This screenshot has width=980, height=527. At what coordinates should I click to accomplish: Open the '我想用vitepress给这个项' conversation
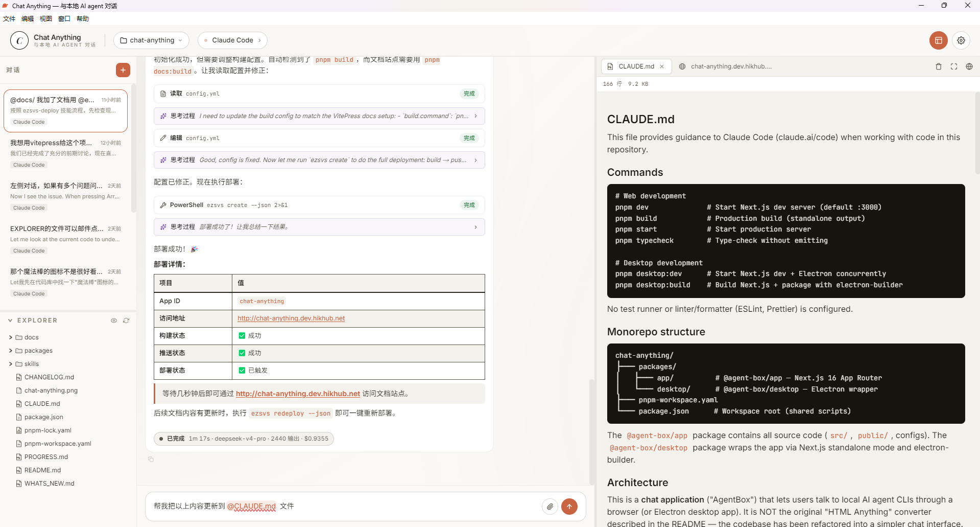pos(65,153)
